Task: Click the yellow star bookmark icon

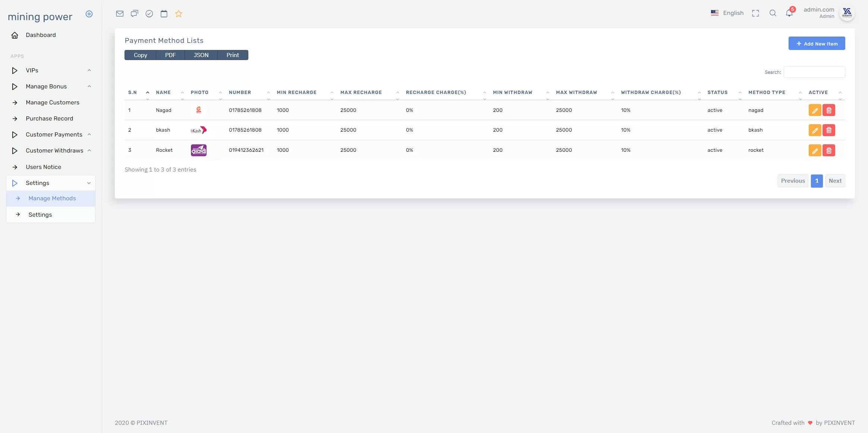Action: (x=179, y=14)
